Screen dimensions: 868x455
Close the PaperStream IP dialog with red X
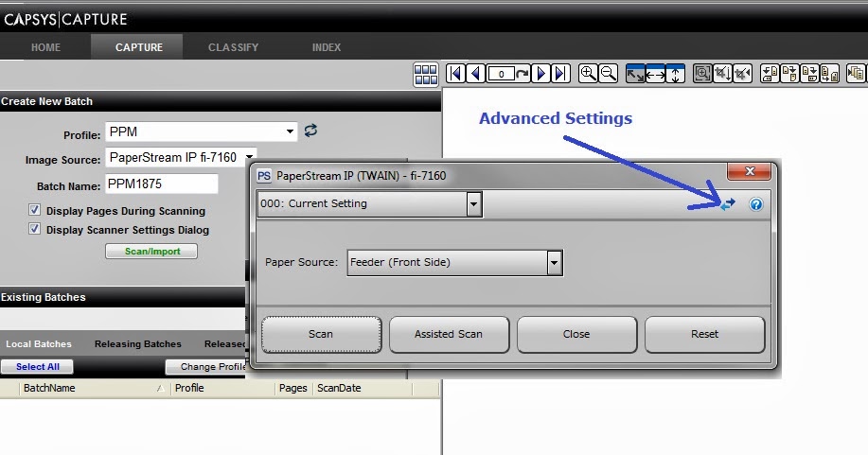pos(749,171)
